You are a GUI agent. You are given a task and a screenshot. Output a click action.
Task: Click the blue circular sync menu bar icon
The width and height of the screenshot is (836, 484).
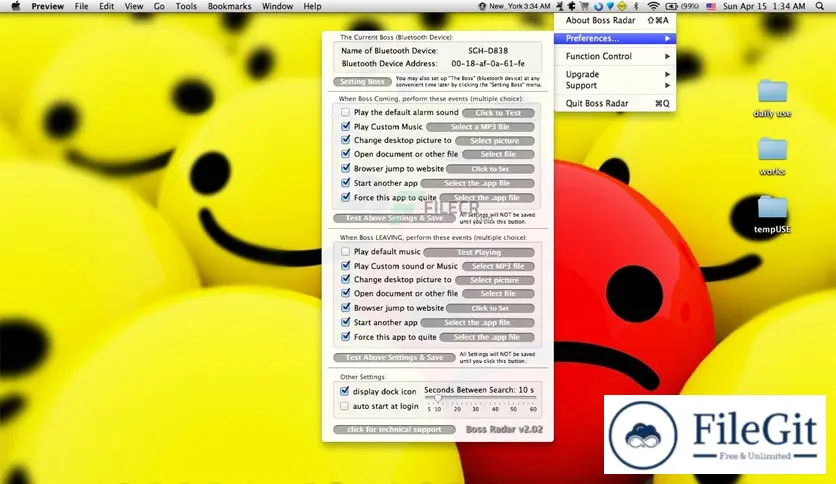coord(598,6)
